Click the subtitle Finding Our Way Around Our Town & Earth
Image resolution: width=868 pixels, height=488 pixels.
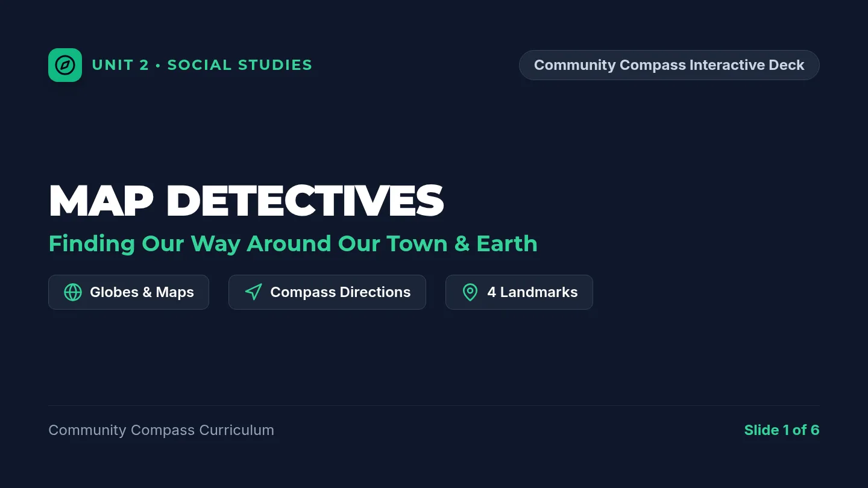click(293, 243)
